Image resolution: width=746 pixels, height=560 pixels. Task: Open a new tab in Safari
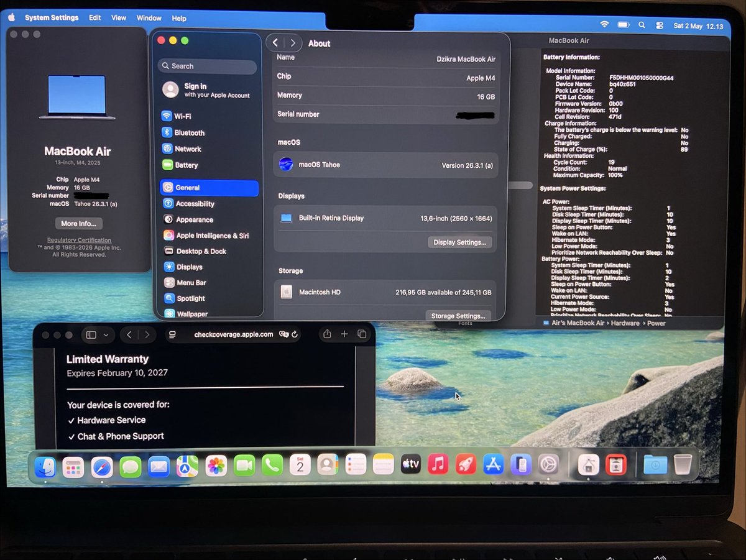344,334
